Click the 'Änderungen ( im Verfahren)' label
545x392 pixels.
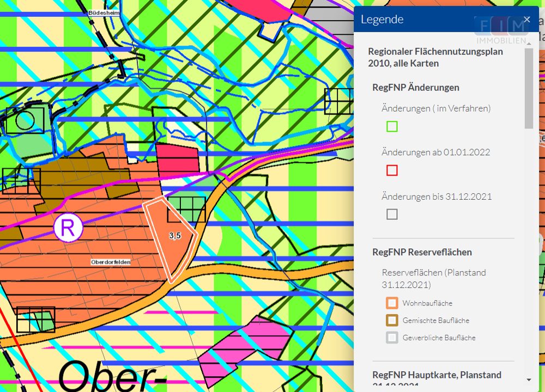tap(436, 108)
